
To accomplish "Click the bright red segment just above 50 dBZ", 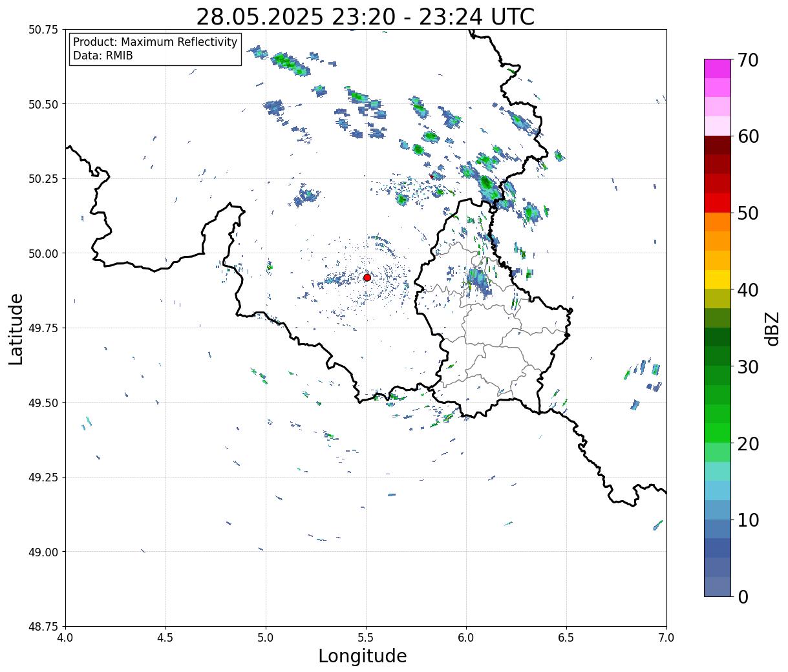I will pyautogui.click(x=718, y=203).
